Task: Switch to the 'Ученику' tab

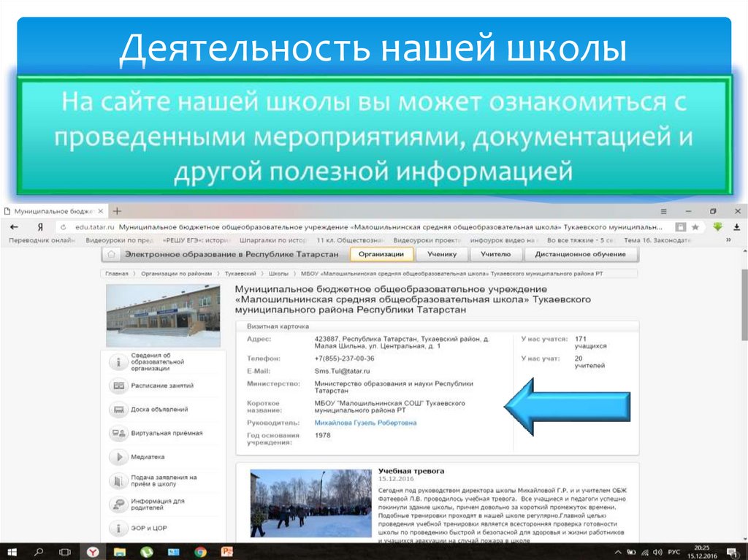Action: tap(443, 254)
